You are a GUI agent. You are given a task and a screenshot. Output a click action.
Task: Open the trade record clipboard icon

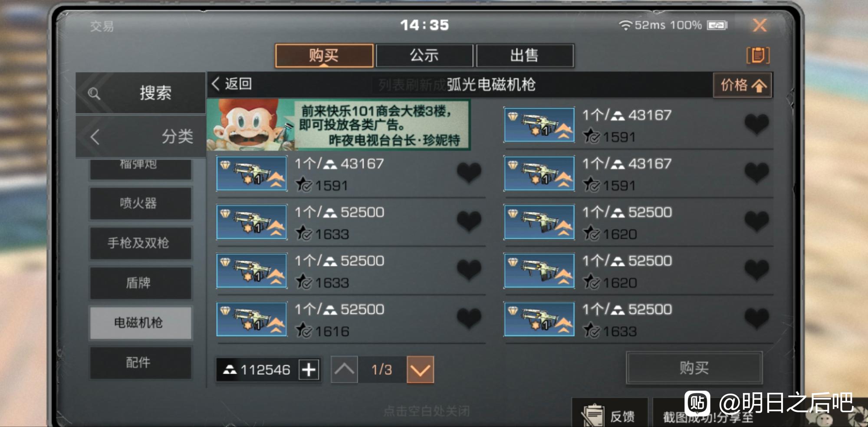[758, 56]
